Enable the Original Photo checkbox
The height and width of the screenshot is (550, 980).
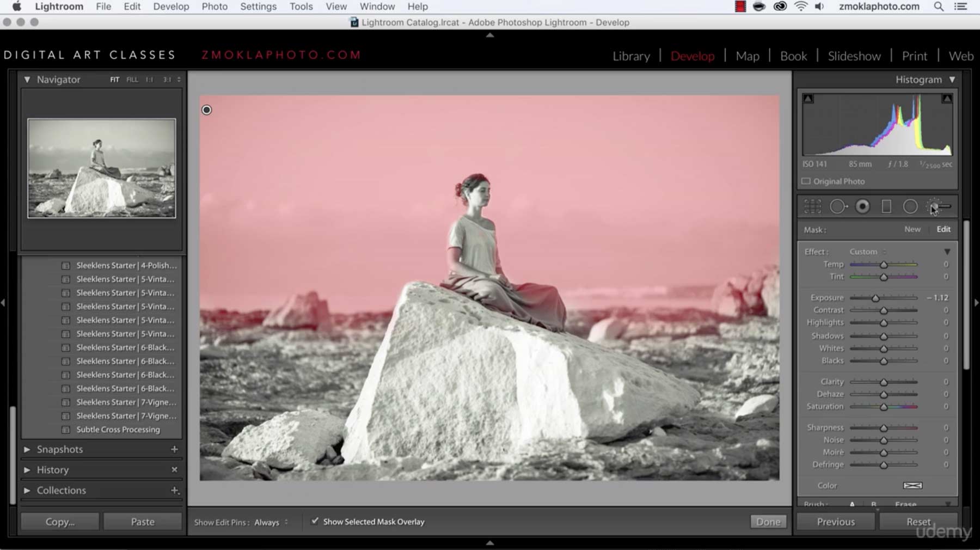click(x=806, y=181)
